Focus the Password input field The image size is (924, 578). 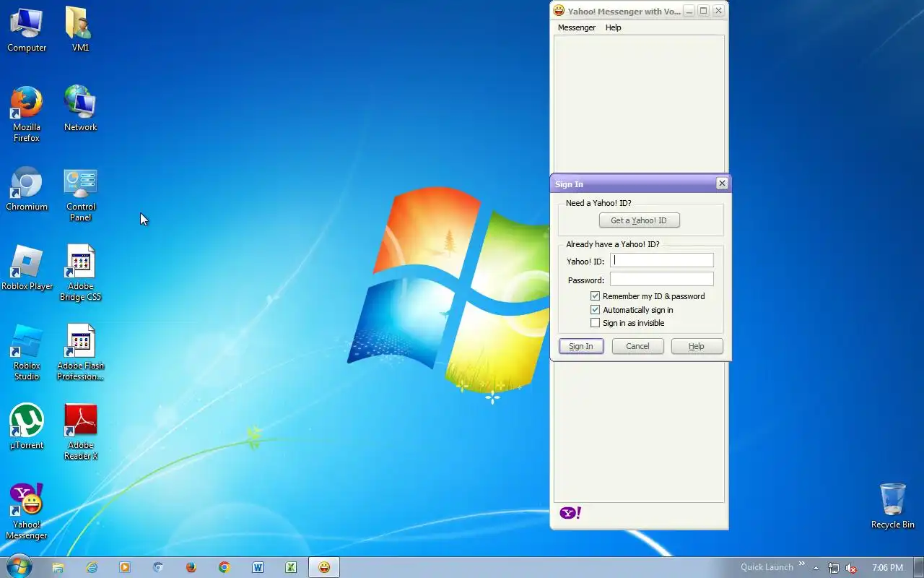(x=662, y=279)
